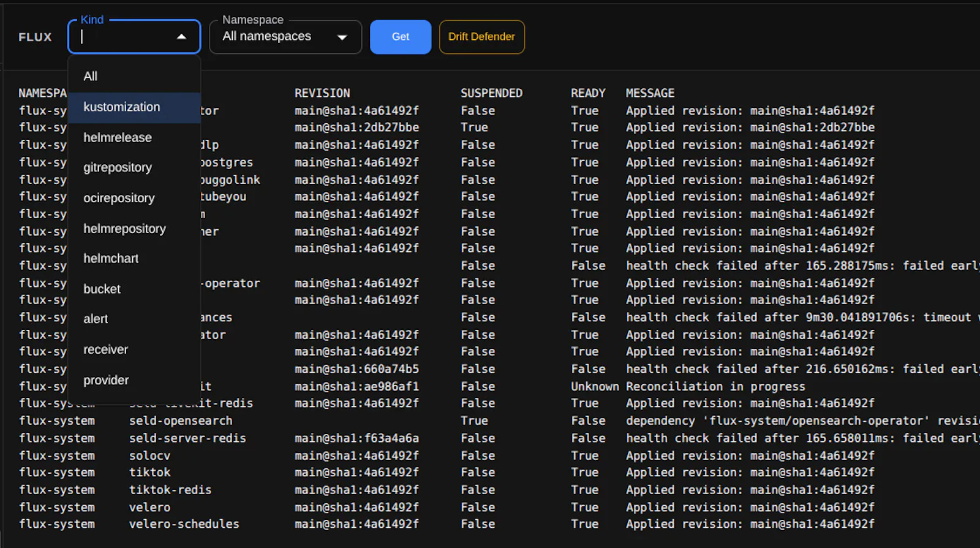Click the SUSPENDED column header
This screenshot has width=980, height=548.
pos(491,93)
